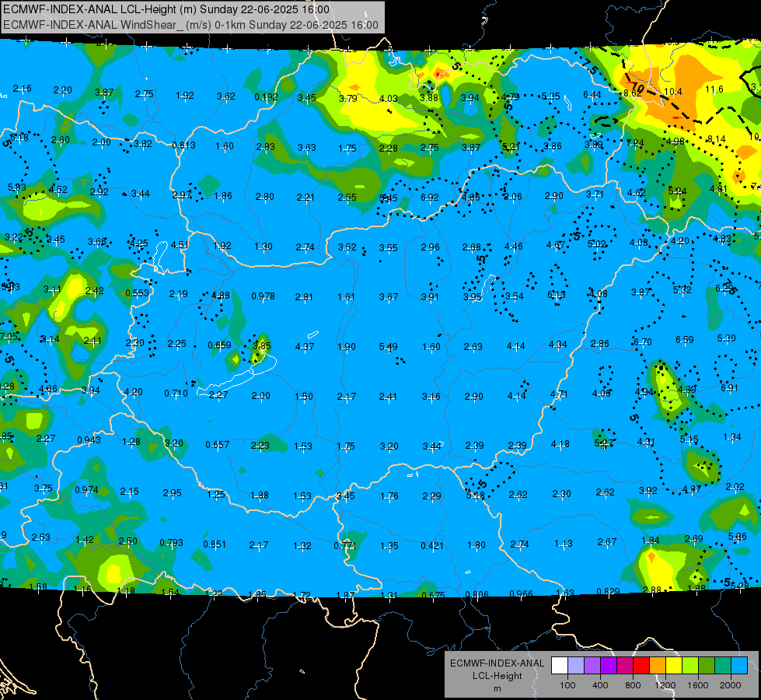The width and height of the screenshot is (761, 700).
Task: Click the sky blue legend swatch
Action: click(x=740, y=666)
